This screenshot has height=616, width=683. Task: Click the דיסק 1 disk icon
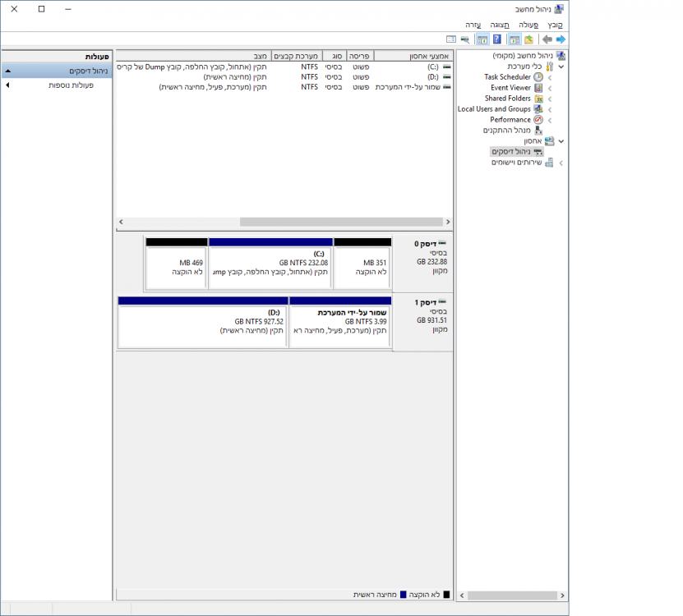[442, 301]
